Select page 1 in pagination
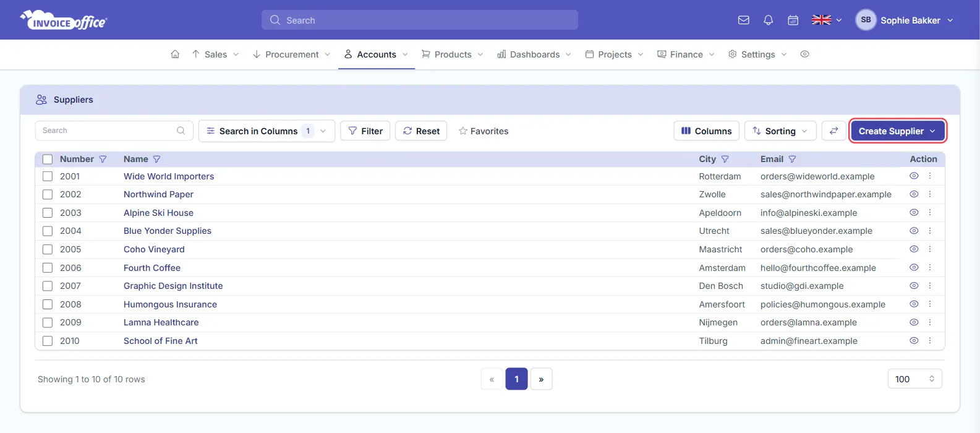Viewport: 980px width, 433px height. (x=517, y=379)
